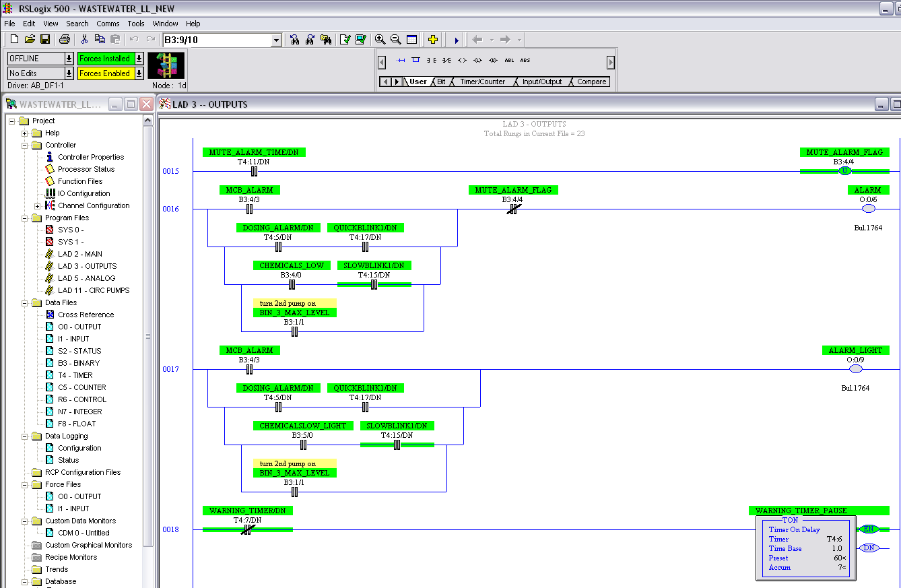Open the Forces Installed dropdown
This screenshot has height=588, width=901.
pos(139,59)
